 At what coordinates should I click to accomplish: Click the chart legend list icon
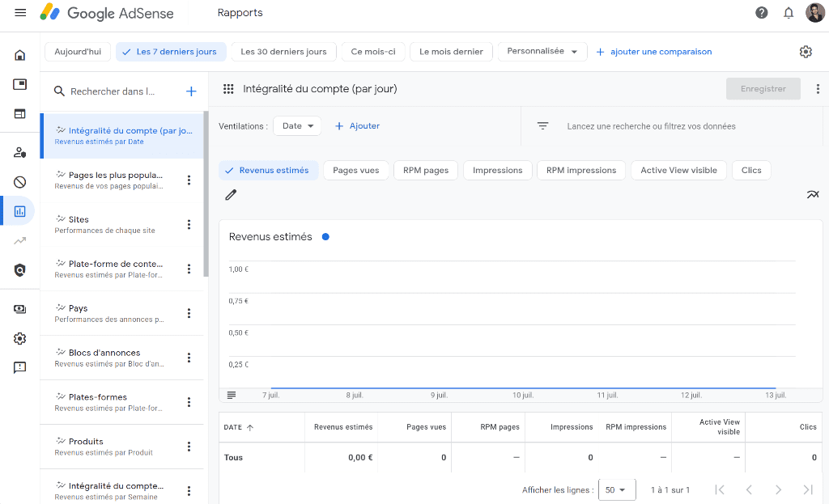(x=231, y=395)
